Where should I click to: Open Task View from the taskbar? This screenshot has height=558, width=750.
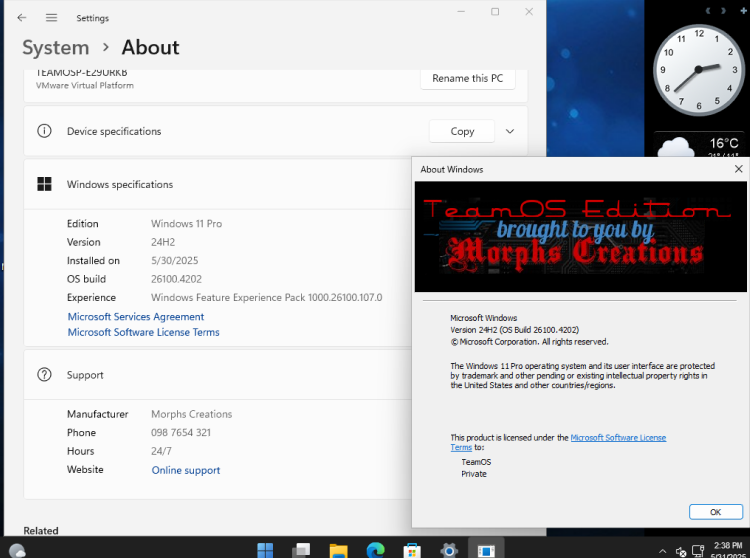click(301, 550)
